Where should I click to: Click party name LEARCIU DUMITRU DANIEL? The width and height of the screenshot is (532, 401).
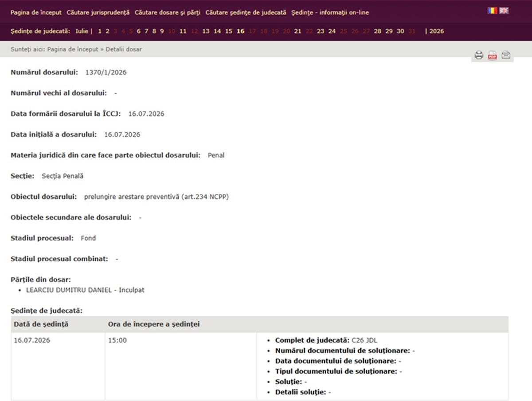[x=69, y=290]
